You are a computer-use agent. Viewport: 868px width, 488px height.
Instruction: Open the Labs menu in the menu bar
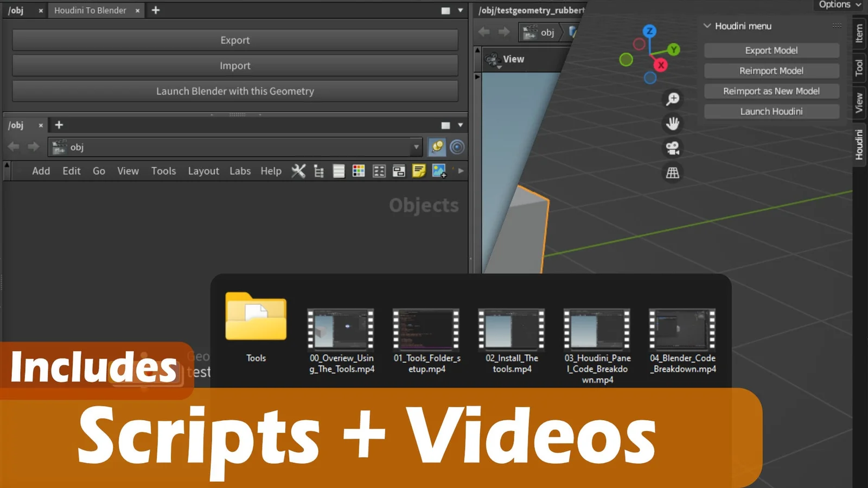[240, 171]
